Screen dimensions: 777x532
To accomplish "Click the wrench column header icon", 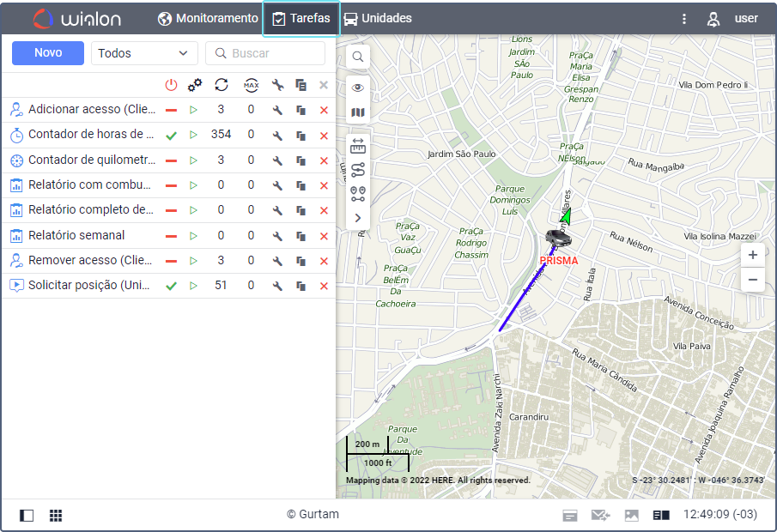I will (x=277, y=85).
